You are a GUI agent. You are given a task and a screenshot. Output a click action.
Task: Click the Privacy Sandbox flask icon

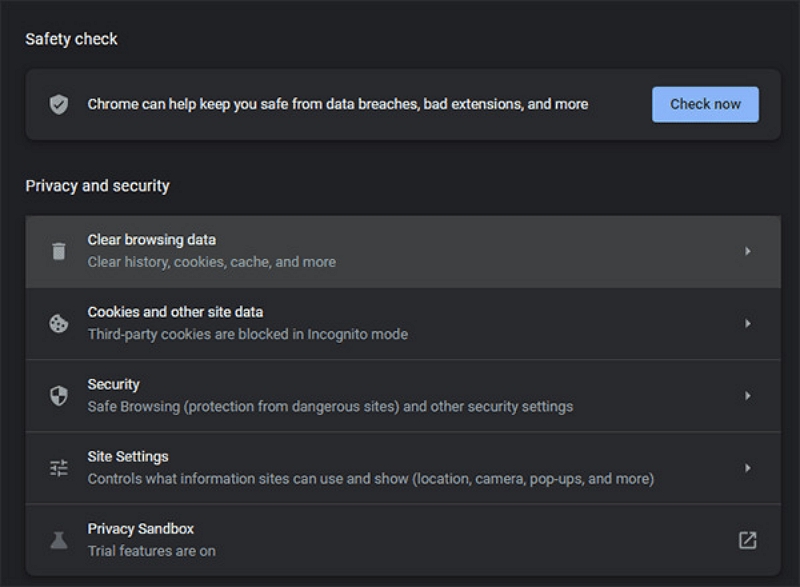click(x=59, y=540)
